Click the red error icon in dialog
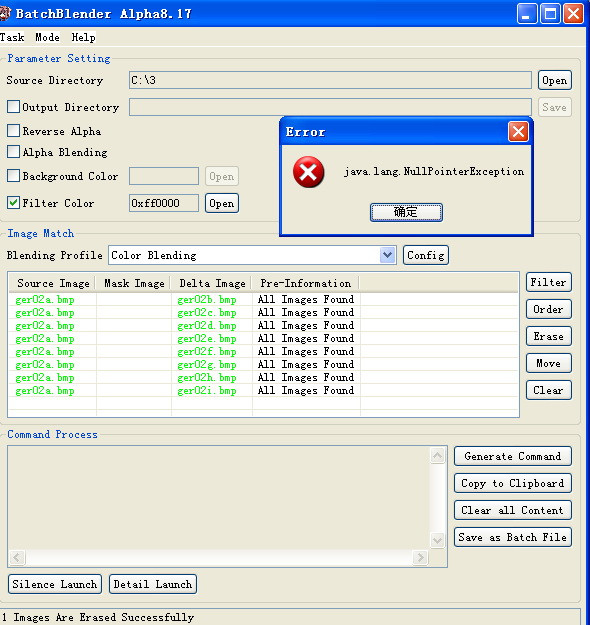The image size is (590, 625). pyautogui.click(x=308, y=172)
